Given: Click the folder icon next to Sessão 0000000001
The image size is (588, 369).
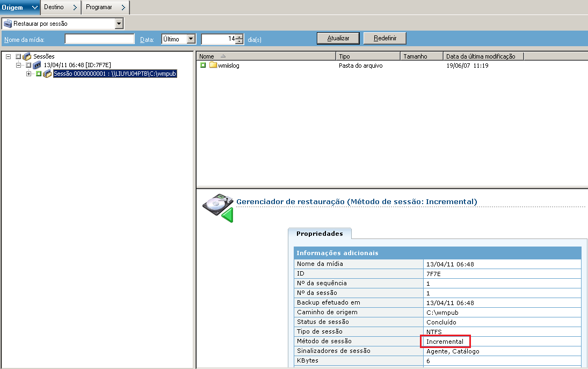Looking at the screenshot, I should (x=47, y=74).
